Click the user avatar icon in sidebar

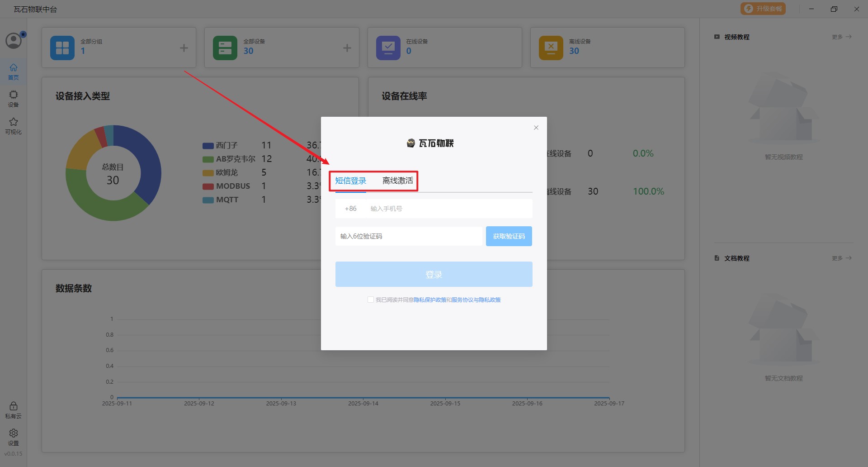tap(14, 41)
